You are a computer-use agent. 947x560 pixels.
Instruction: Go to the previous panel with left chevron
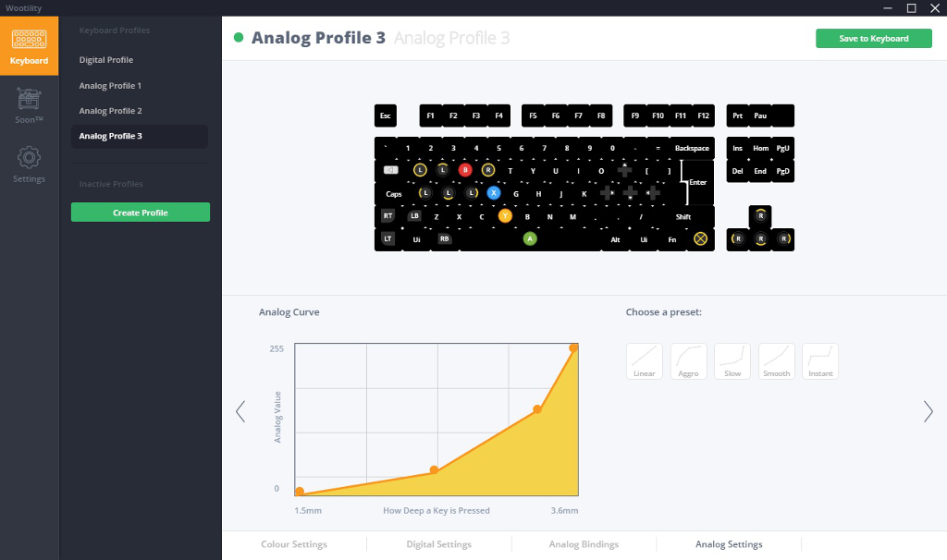coord(240,411)
